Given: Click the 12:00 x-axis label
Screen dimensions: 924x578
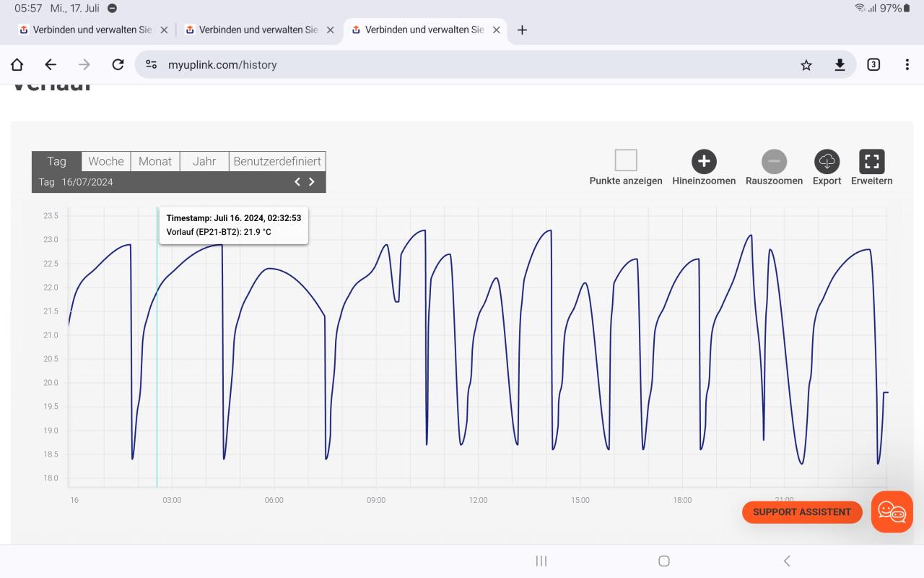Looking at the screenshot, I should coord(478,500).
